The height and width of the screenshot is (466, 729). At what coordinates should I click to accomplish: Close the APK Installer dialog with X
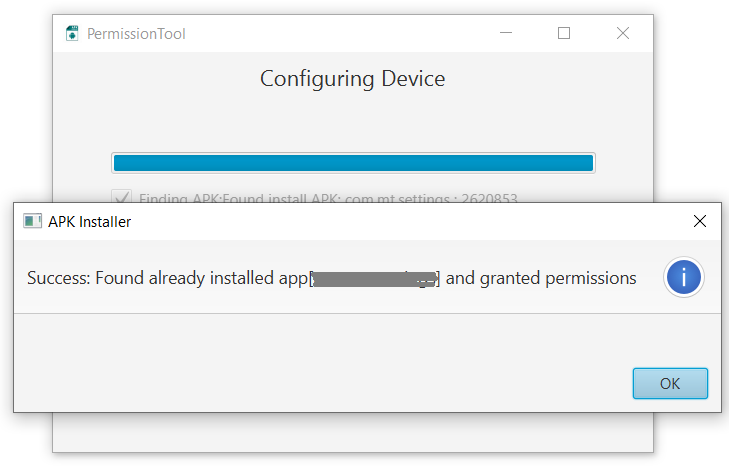(x=699, y=221)
